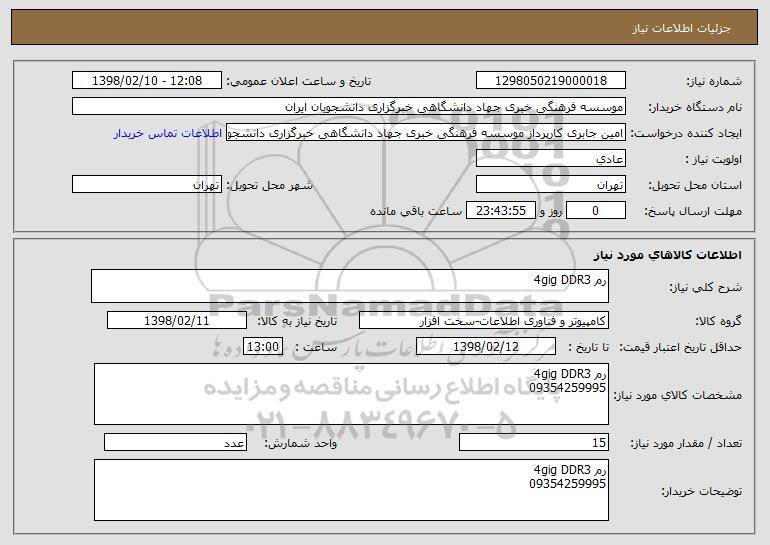Screen dimensions: 770x545
Task: Click the اطلاعات کالاهای مورد نیاز section heading
Action: click(x=667, y=255)
